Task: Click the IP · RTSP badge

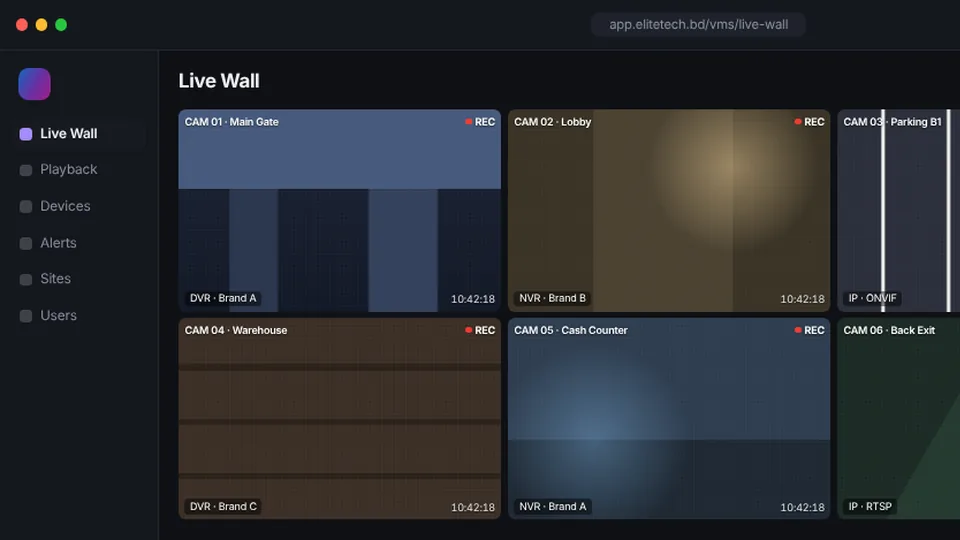Action: coord(870,506)
